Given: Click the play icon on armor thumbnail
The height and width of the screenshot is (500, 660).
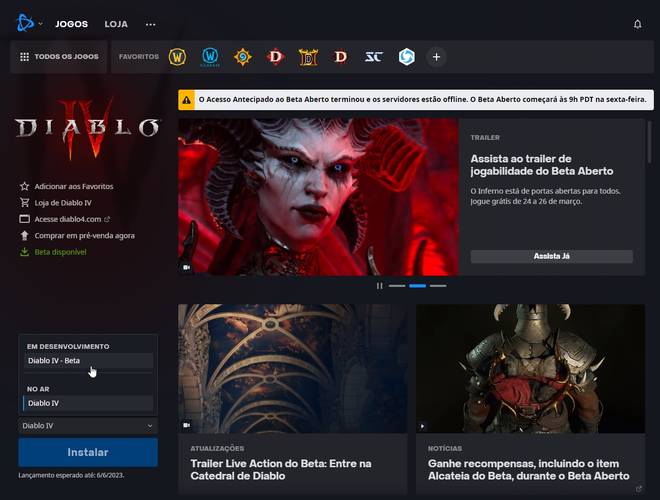Looking at the screenshot, I should click(x=422, y=426).
